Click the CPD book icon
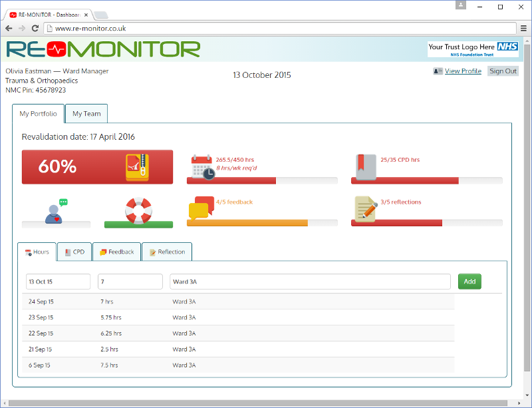Viewport: 532px width, 408px height. point(366,166)
